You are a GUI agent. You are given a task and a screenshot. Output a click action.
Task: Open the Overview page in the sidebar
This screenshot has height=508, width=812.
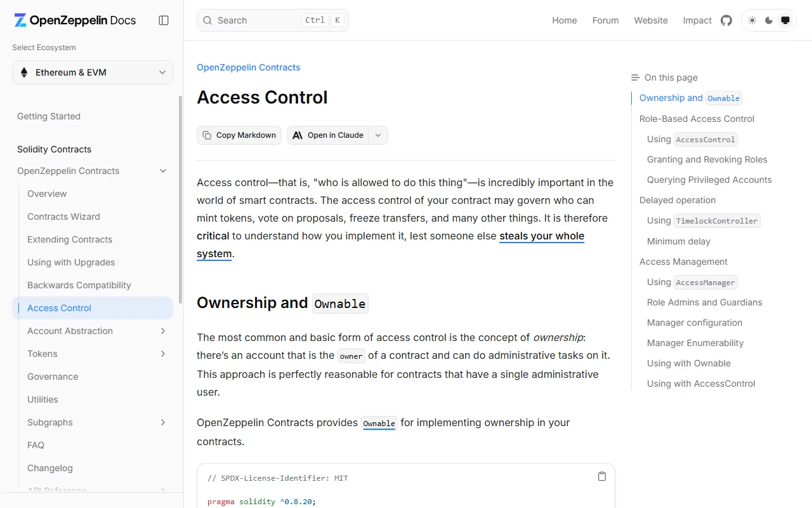(47, 194)
